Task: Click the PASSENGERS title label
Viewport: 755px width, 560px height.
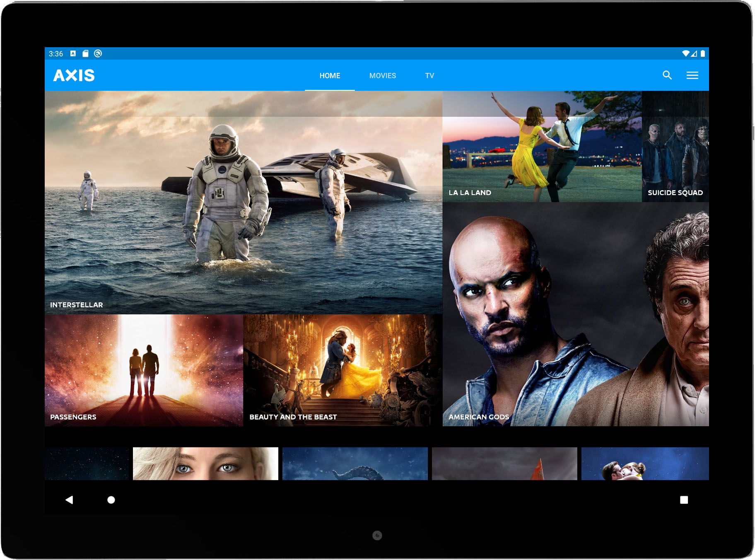Action: 73,417
